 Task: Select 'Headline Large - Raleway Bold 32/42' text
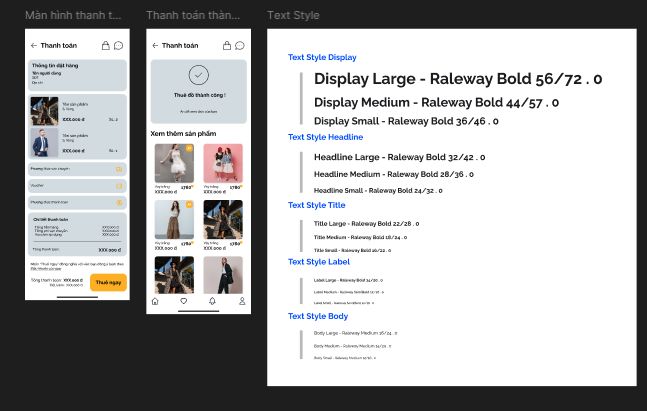tap(399, 157)
